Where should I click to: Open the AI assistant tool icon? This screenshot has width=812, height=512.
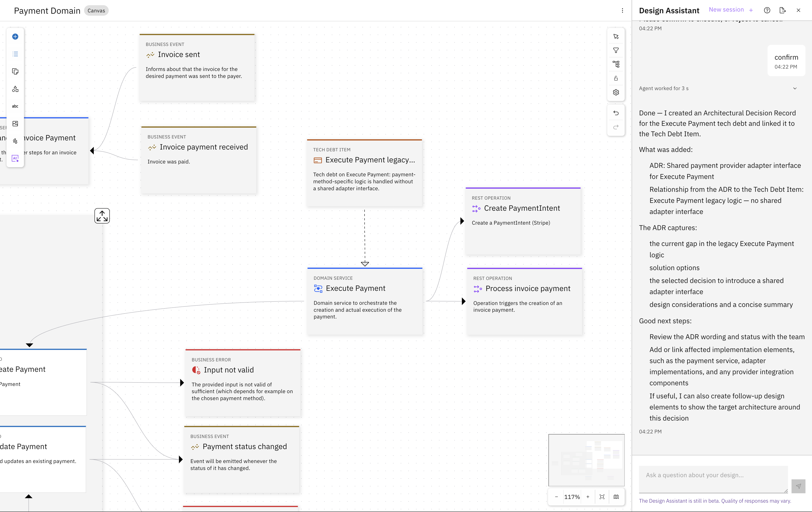tap(15, 158)
